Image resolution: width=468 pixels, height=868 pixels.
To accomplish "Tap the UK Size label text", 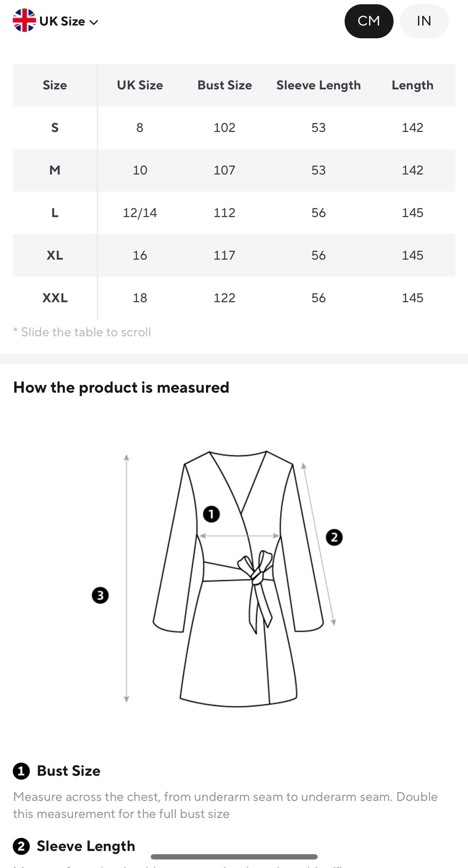I will click(62, 21).
